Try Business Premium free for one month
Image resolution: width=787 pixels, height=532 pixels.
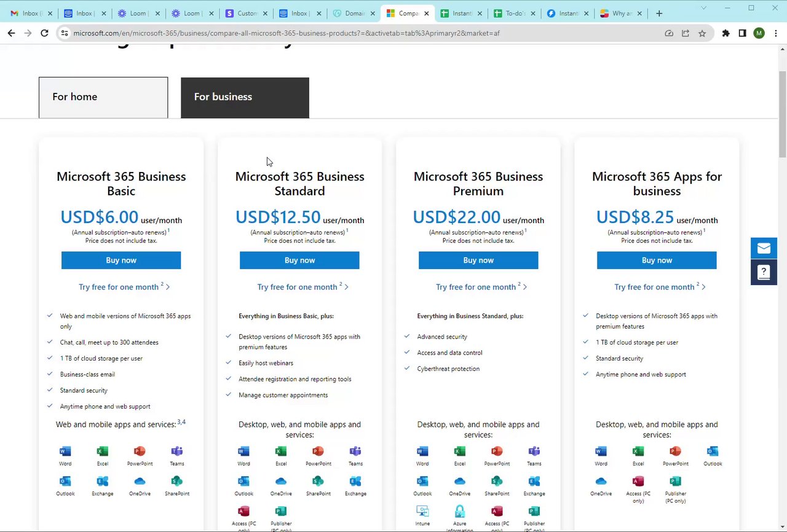point(481,287)
